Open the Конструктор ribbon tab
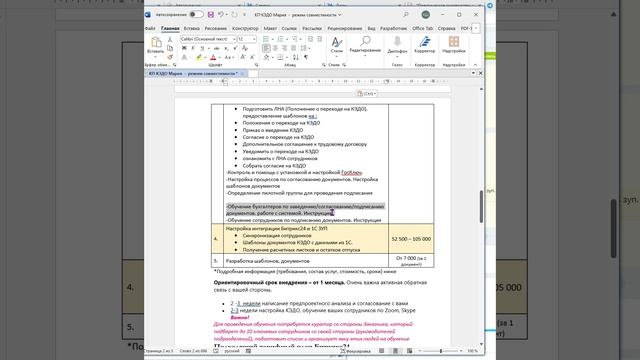 pyautogui.click(x=245, y=29)
